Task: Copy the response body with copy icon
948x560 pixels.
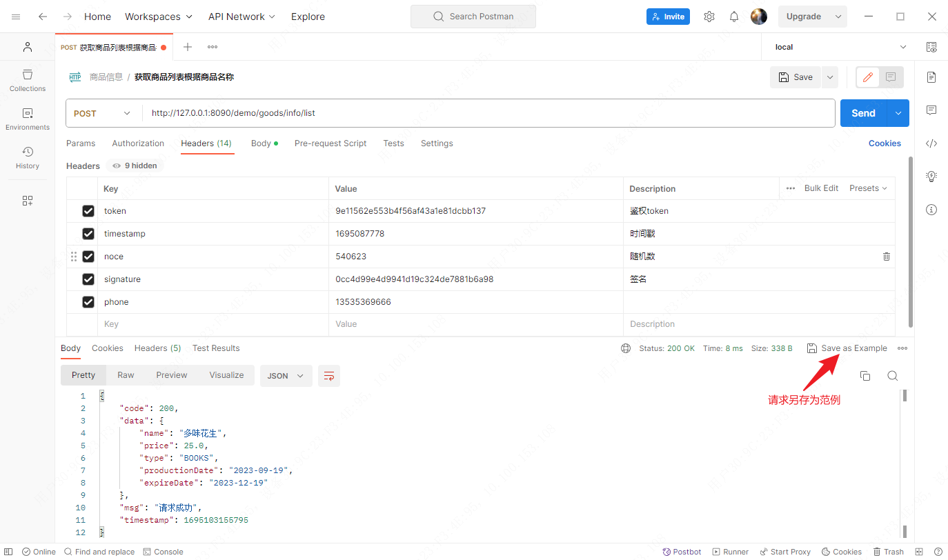Action: pos(865,376)
